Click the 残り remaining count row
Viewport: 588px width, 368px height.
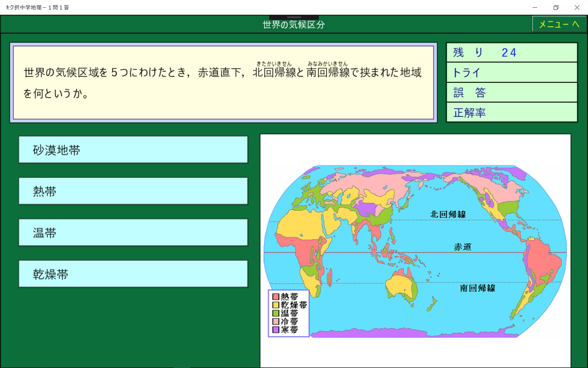point(511,52)
